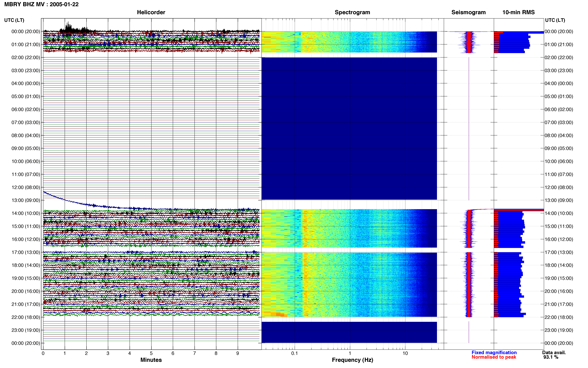Screen dimensions: 588x368
Task: Click the 'Frequency (Hz)' axis label
Action: tap(352, 360)
